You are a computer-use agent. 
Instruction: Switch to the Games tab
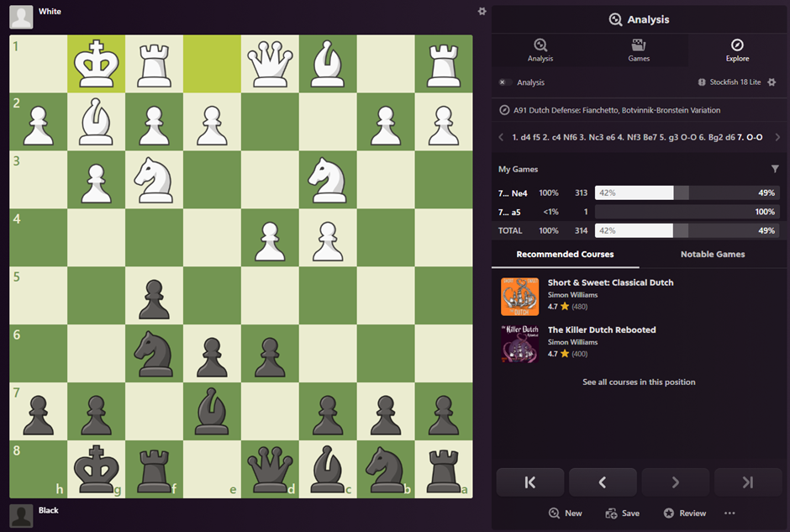pos(639,50)
